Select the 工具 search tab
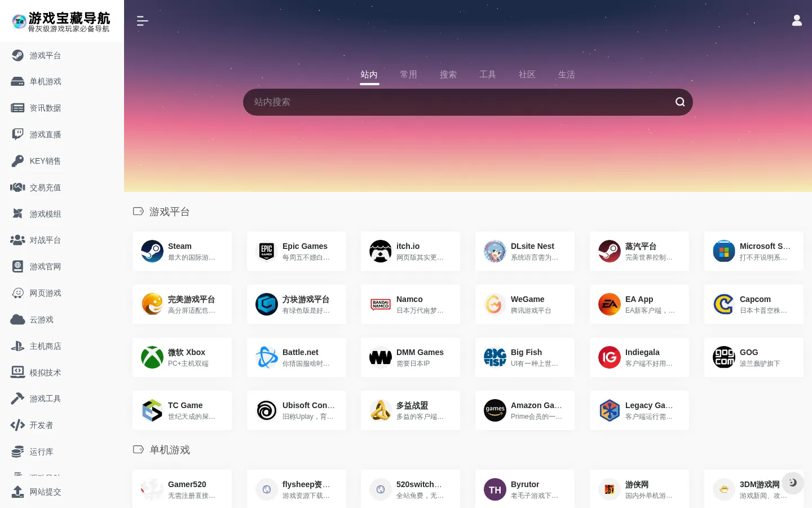 tap(488, 75)
